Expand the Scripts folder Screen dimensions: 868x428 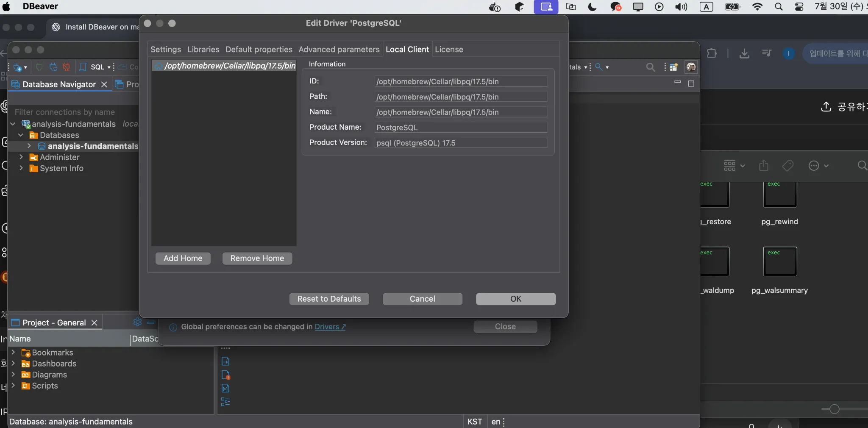click(x=13, y=385)
